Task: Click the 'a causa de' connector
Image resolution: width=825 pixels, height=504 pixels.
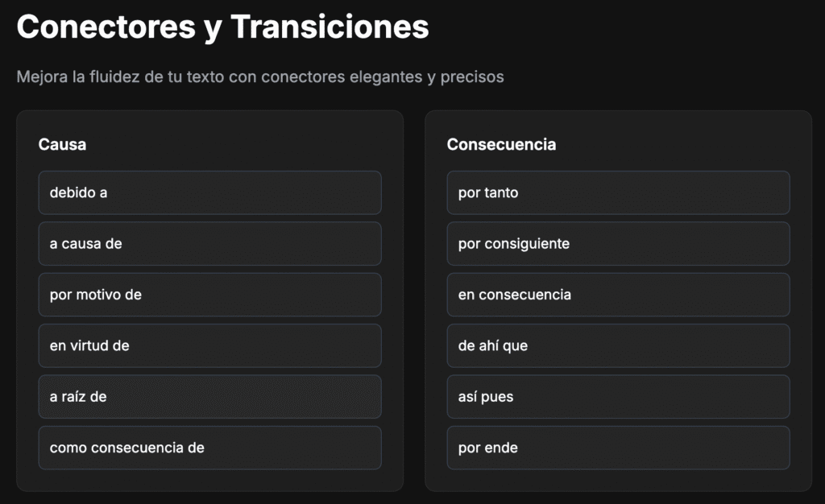Action: click(209, 243)
